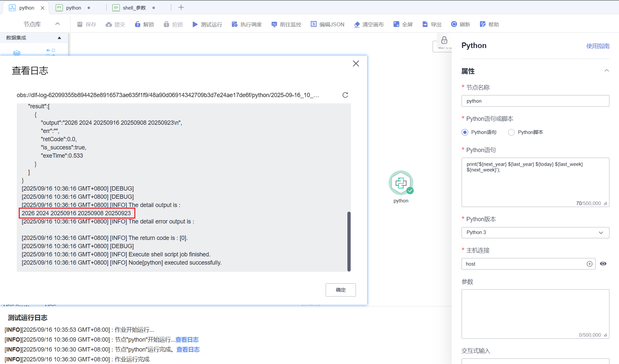Screen dimensions: 619x364
Task: Open the 使用指南 usage guide link
Action: point(598,46)
